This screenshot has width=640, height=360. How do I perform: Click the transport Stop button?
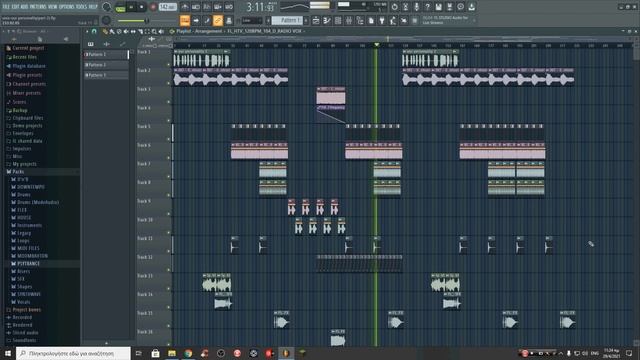142,7
